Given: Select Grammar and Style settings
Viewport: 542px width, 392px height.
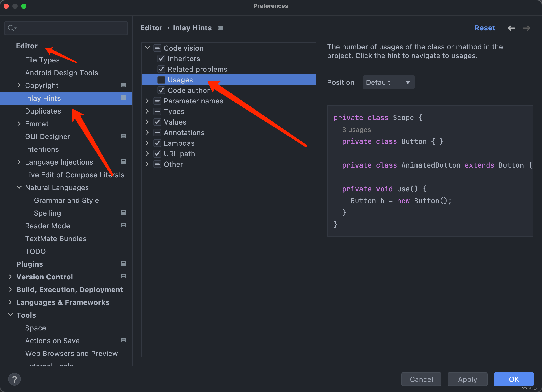Looking at the screenshot, I should click(66, 200).
